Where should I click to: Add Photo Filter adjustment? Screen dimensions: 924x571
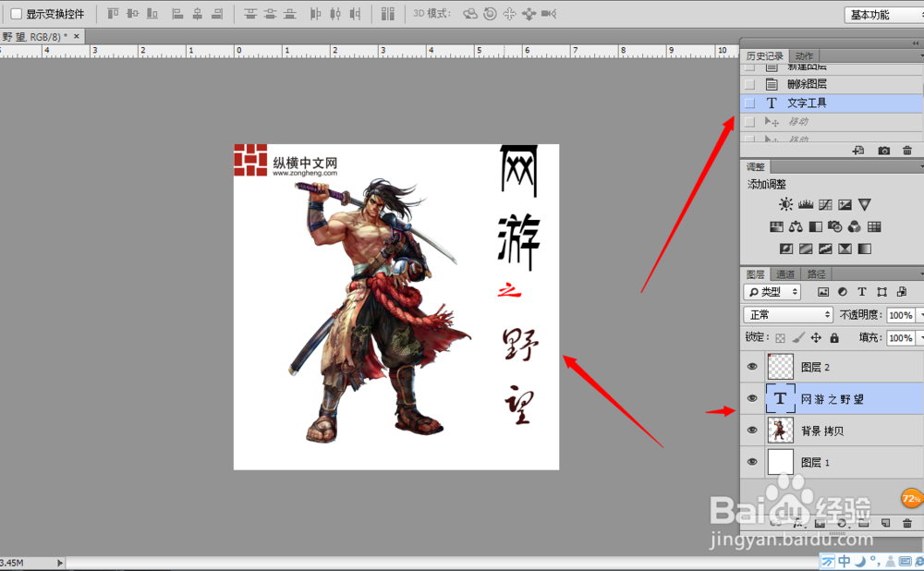(x=834, y=227)
